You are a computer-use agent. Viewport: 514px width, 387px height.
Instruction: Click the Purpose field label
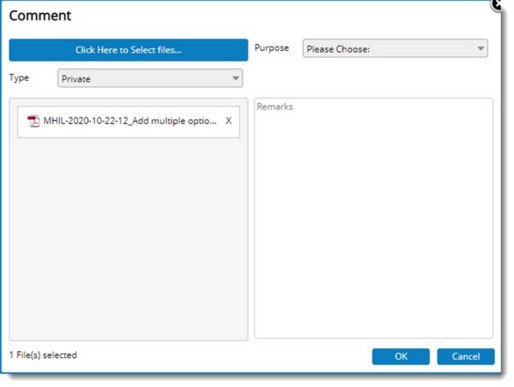tap(272, 48)
